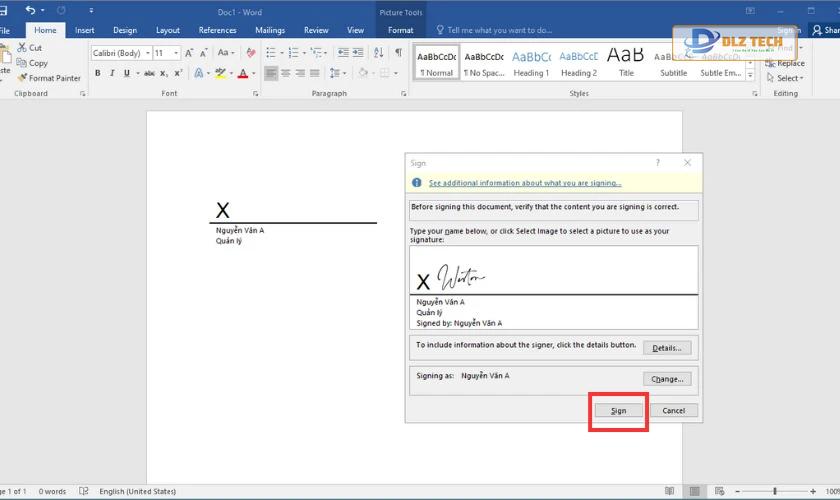This screenshot has width=840, height=500.
Task: Open the Font dialog launcher
Action: tap(256, 94)
